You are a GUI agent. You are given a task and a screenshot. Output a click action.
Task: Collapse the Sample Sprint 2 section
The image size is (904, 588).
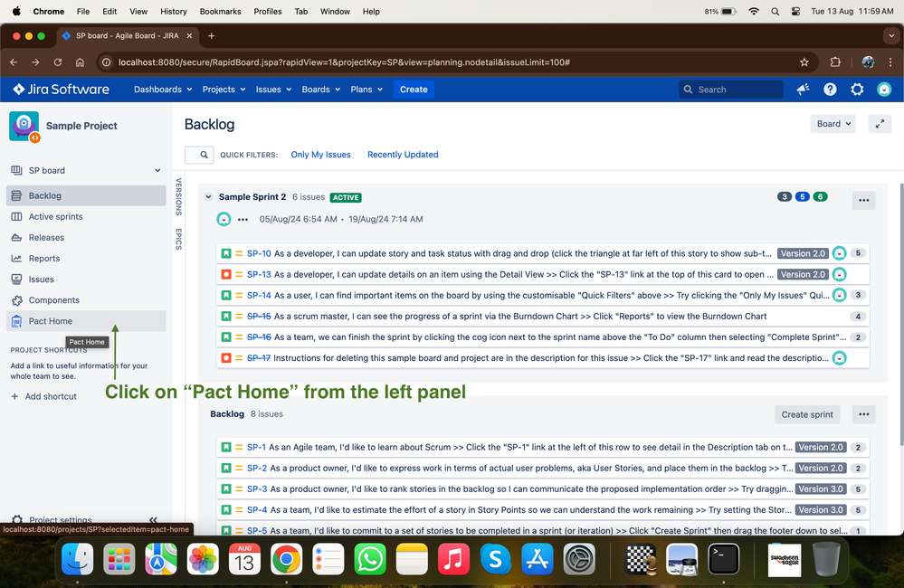208,196
